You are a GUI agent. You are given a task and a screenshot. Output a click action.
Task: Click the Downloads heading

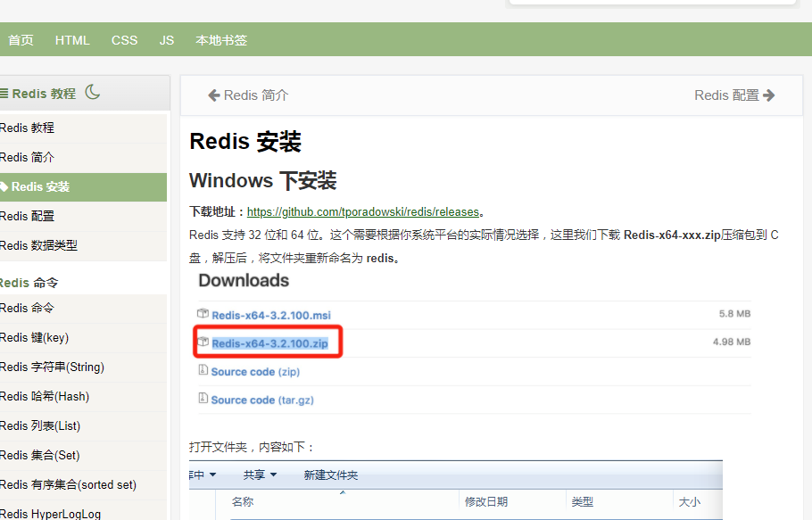[244, 280]
